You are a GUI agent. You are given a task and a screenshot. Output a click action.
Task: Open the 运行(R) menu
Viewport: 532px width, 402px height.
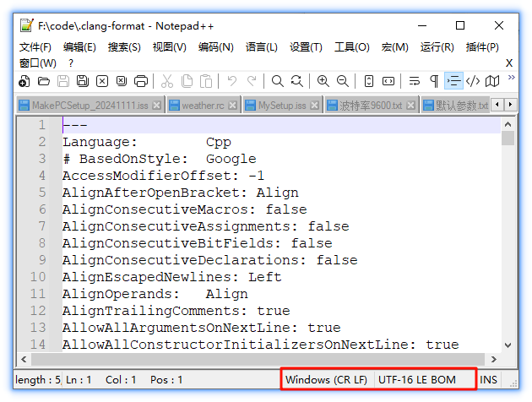click(x=437, y=47)
